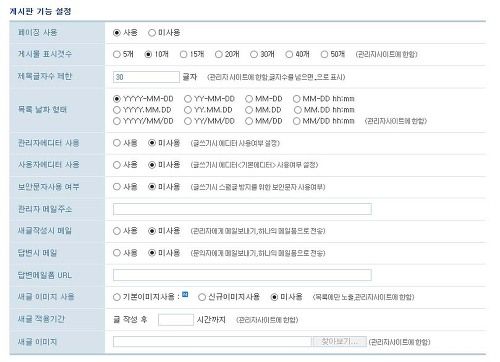Select 미사용 radio for 페이징 사용
The width and height of the screenshot is (500, 362).
[x=152, y=33]
